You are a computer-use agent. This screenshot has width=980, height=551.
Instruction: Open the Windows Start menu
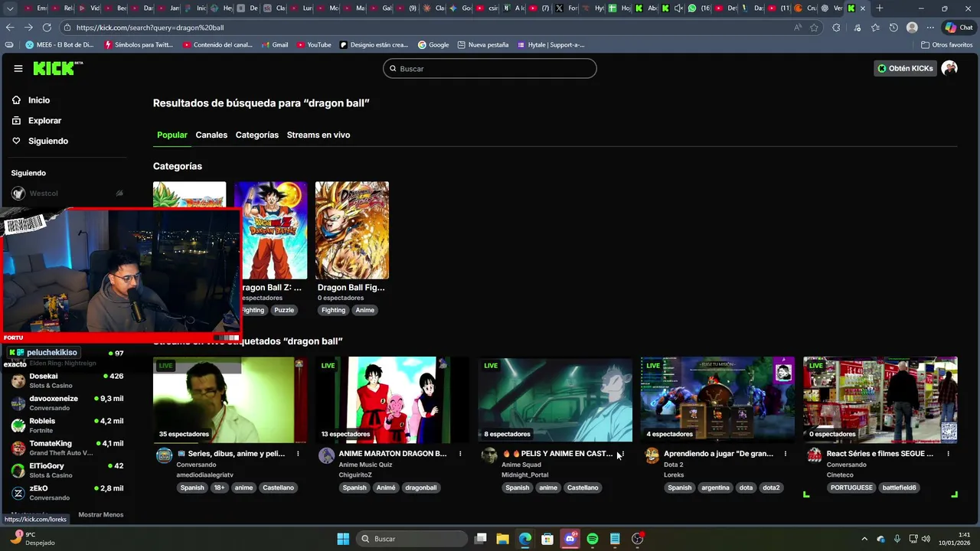[343, 539]
